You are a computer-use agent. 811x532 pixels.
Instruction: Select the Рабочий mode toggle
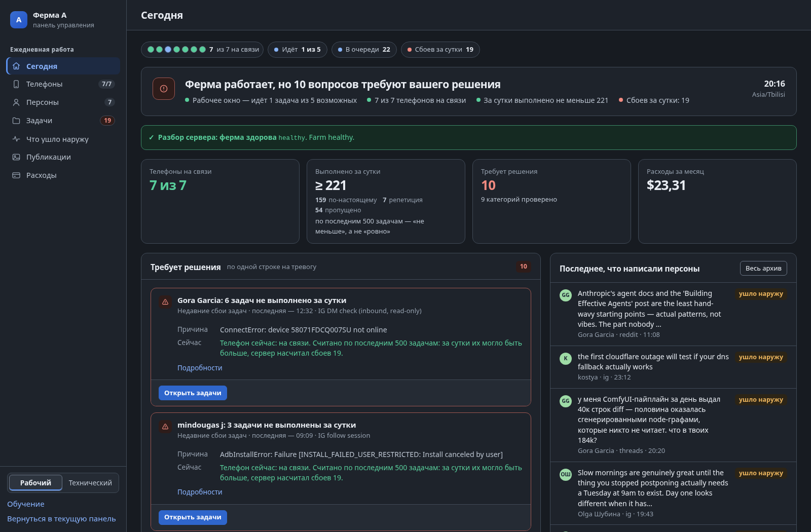click(x=35, y=483)
